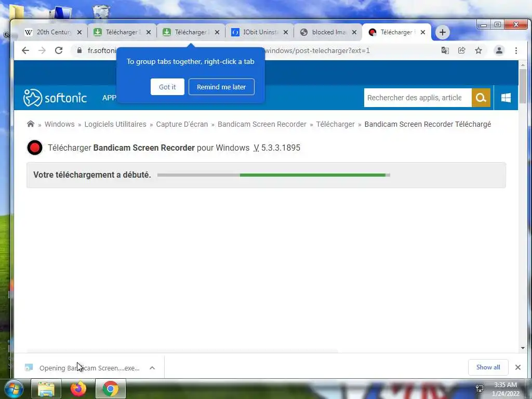Viewport: 532px width, 399px height.
Task: Click the share page icon in address bar
Action: 461,50
